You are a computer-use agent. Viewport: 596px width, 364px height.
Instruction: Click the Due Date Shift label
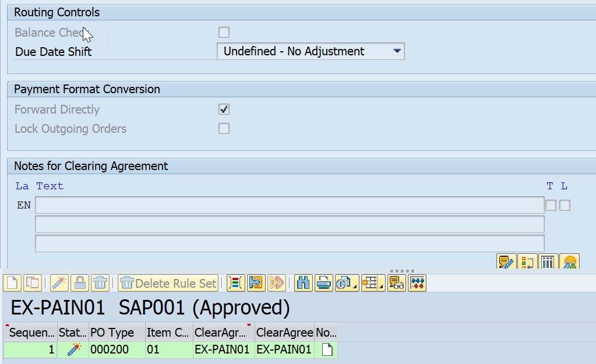(x=53, y=52)
